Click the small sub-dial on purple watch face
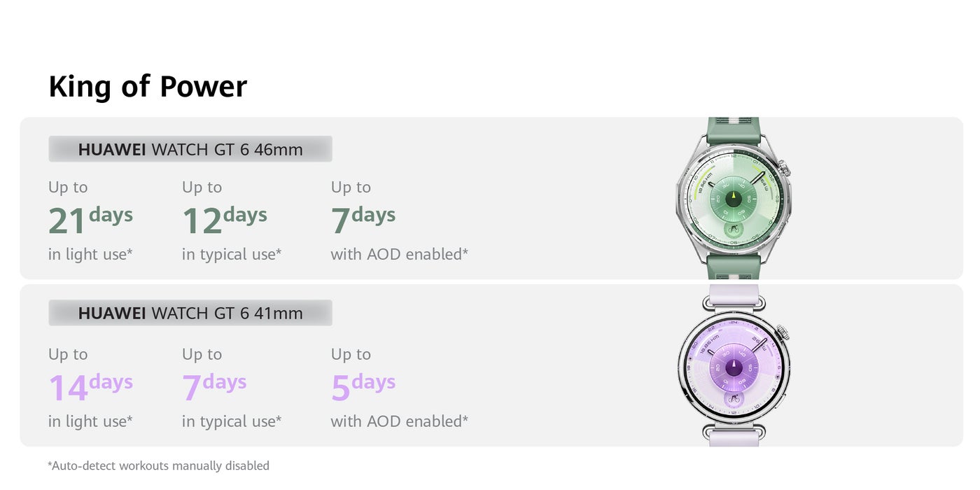 point(734,400)
